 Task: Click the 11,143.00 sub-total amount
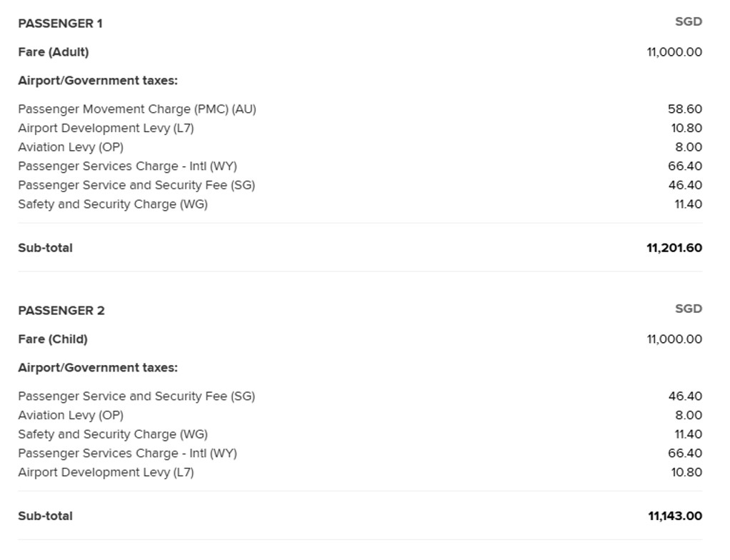coord(674,516)
